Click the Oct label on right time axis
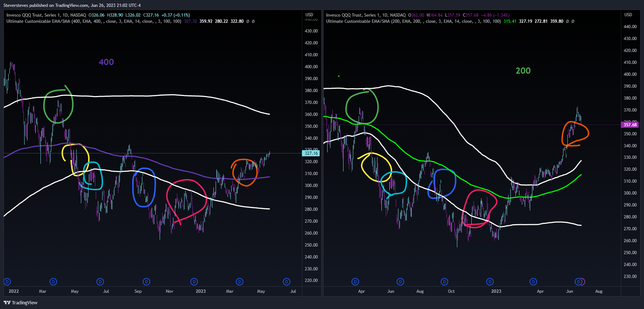The image size is (644, 309). [x=451, y=291]
